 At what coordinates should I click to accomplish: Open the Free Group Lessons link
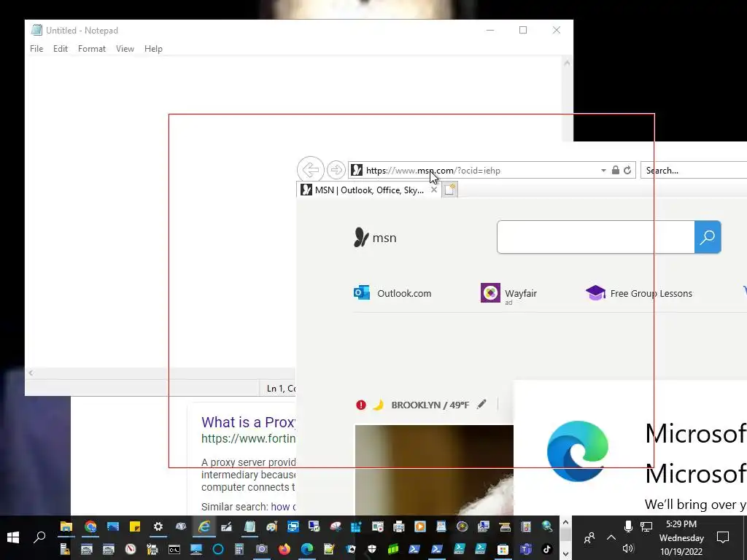pyautogui.click(x=639, y=293)
